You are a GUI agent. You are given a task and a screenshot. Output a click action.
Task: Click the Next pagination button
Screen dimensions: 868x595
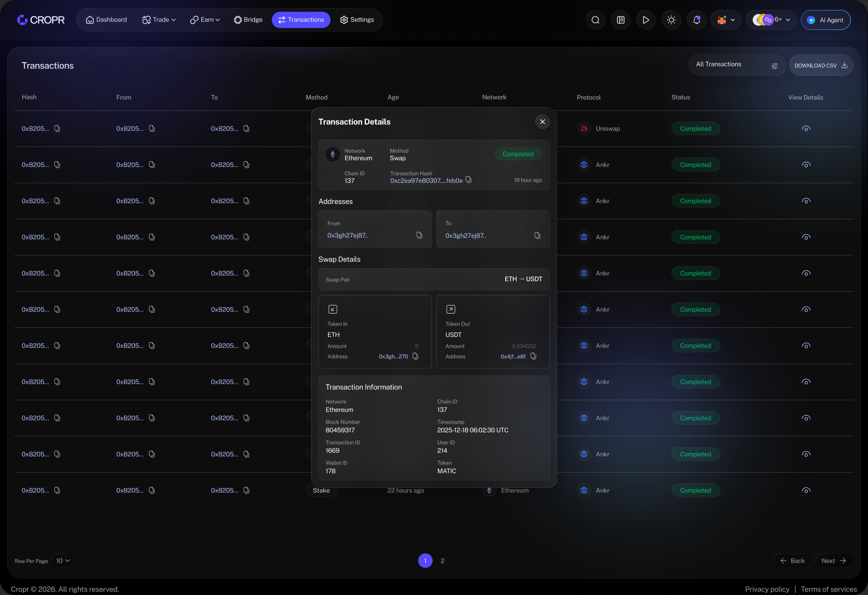coord(834,561)
